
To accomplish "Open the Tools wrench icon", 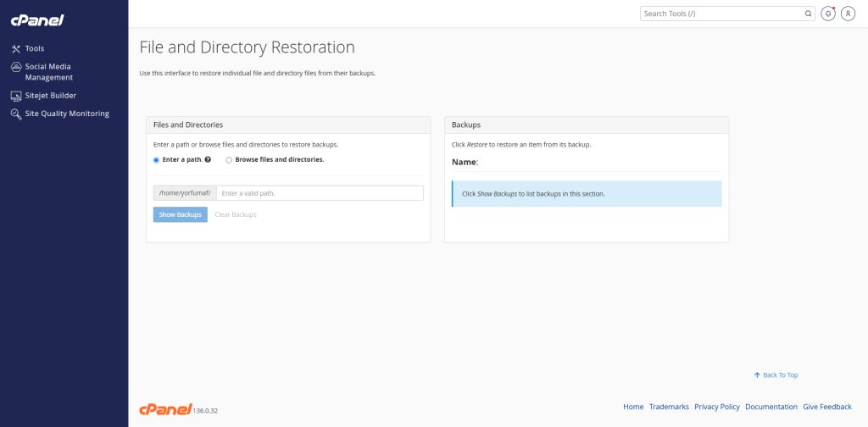I will [16, 48].
